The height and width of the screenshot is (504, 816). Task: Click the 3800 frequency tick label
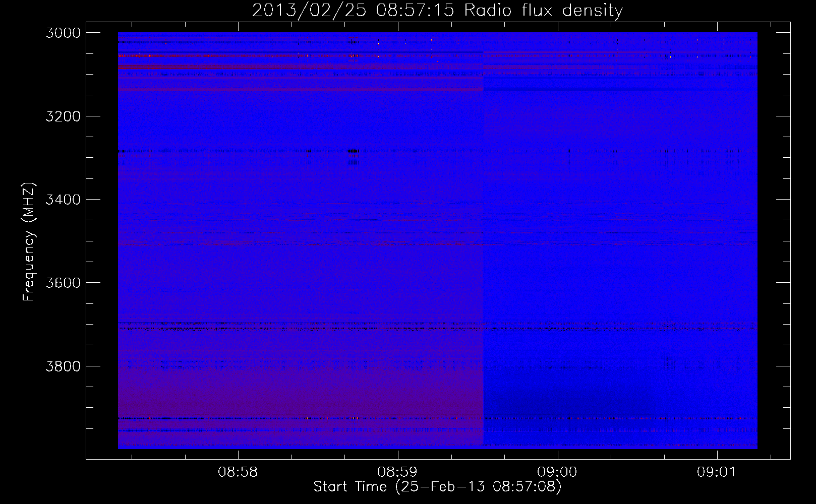[x=63, y=366]
